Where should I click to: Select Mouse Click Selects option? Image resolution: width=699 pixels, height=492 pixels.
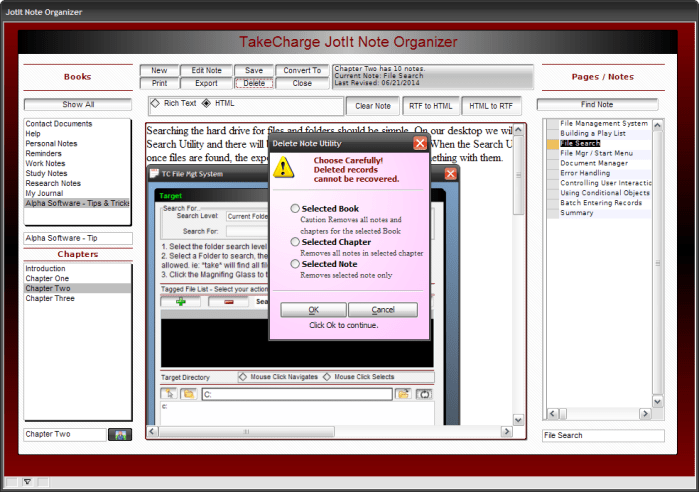click(x=327, y=377)
